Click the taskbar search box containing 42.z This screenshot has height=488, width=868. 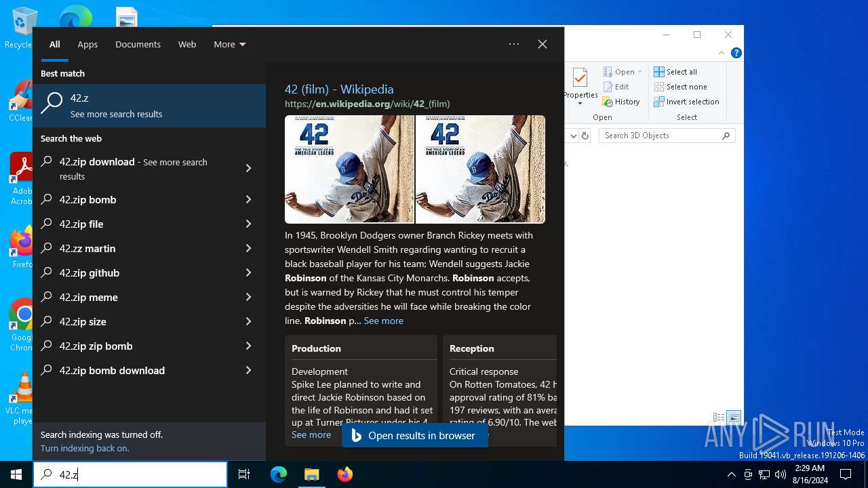[130, 474]
